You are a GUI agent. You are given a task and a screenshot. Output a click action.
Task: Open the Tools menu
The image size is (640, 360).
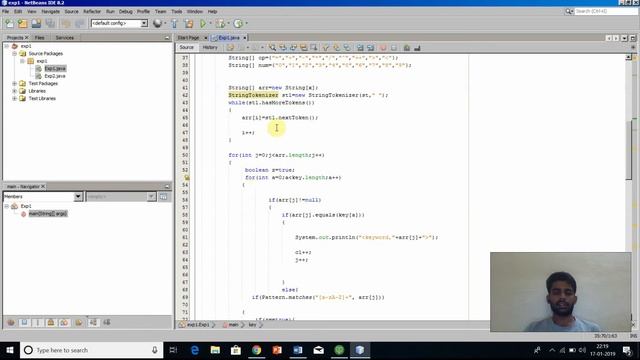click(177, 11)
